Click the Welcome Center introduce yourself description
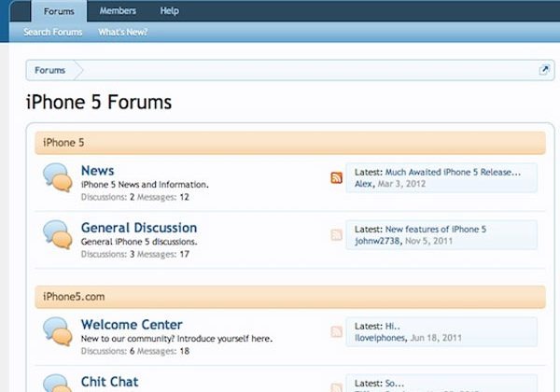 (x=176, y=339)
